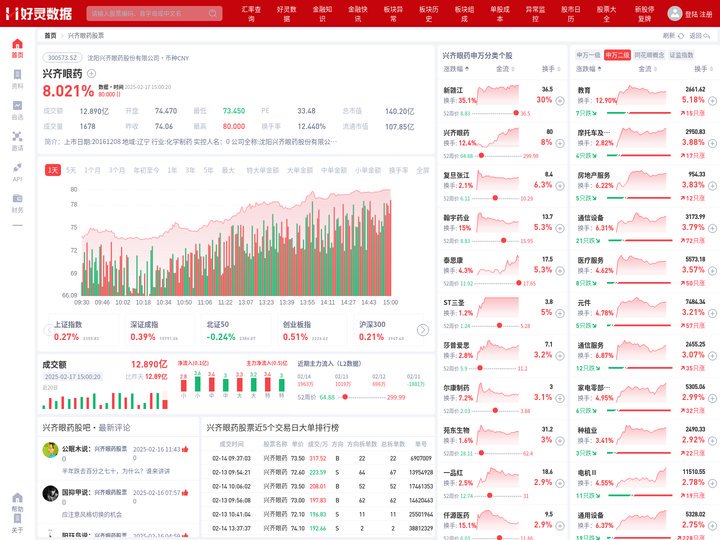Toggle 换手率 chart series
The width and height of the screenshot is (720, 540).
point(399,170)
